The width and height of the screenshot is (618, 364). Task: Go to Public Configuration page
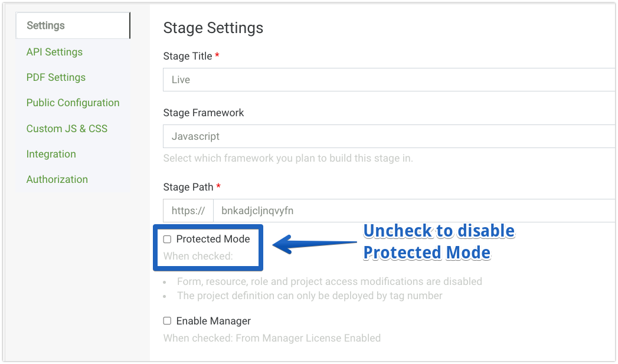pyautogui.click(x=73, y=103)
